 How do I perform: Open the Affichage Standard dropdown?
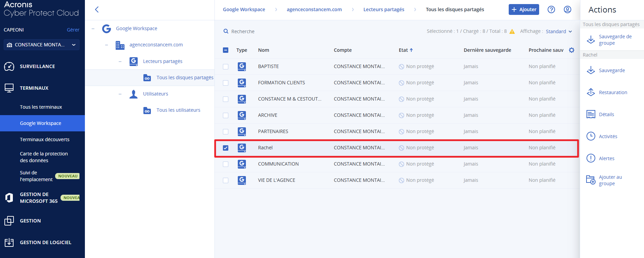[x=559, y=31]
